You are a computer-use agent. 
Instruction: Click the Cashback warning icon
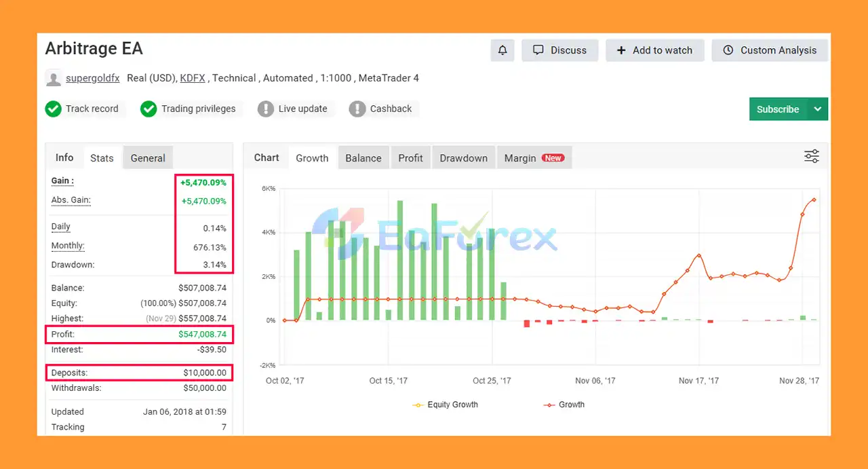pyautogui.click(x=357, y=109)
